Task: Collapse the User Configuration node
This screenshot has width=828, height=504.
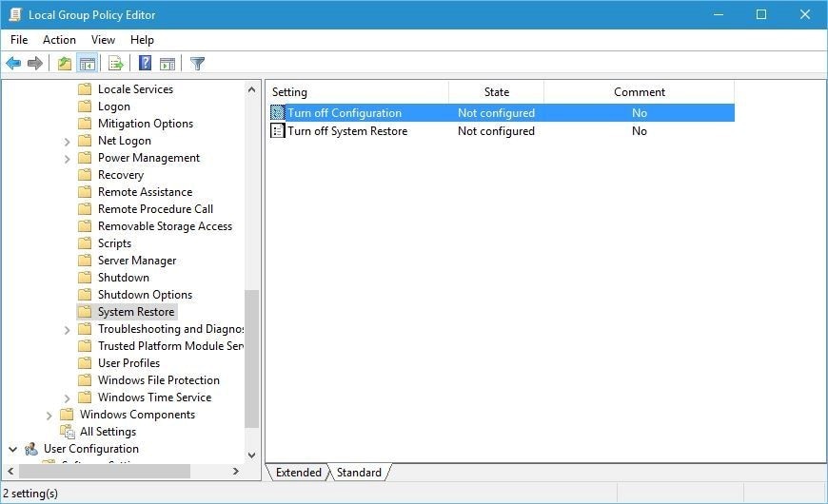Action: (12, 449)
